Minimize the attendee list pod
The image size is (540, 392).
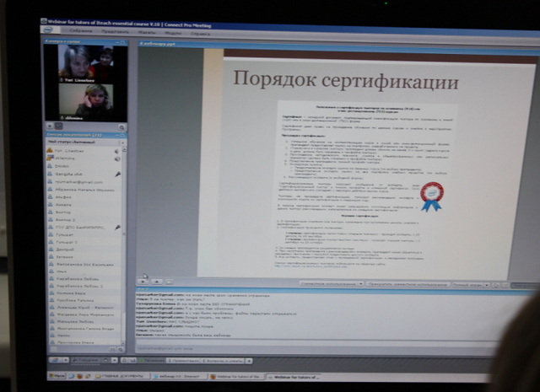pyautogui.click(x=117, y=135)
